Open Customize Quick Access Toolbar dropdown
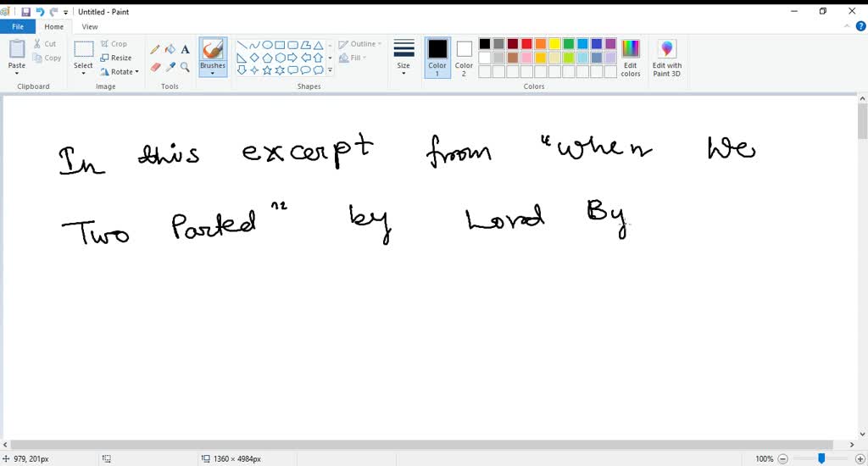868x466 pixels. (x=65, y=12)
